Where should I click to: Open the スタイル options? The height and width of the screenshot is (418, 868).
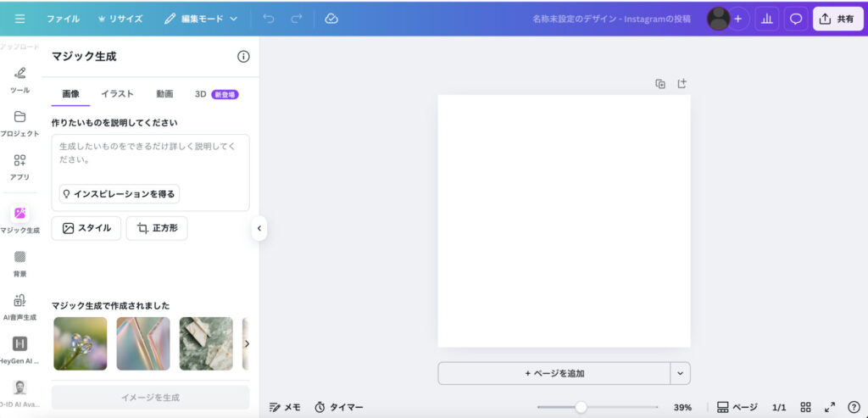point(86,228)
